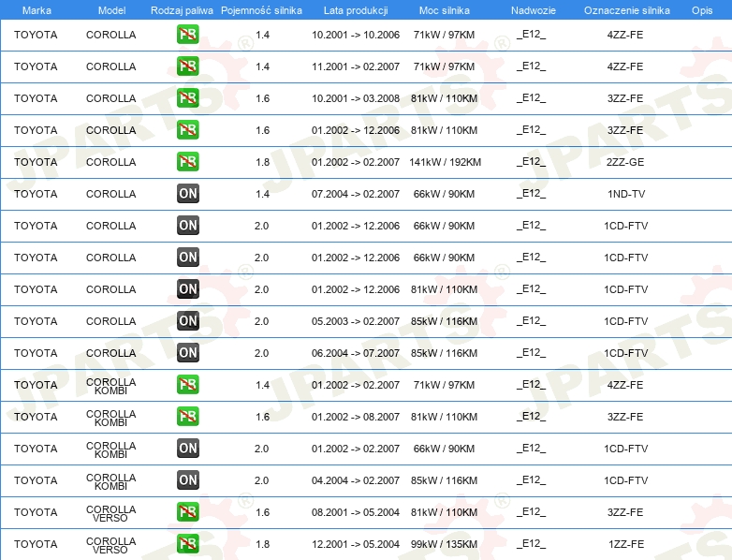
Task: Click the date range 05.2003 -> 02.2007
Action: (356, 321)
